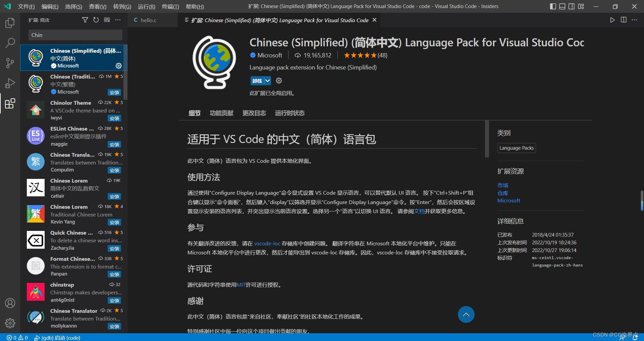
Task: Install Chinese Translator by mollykannn
Action: (114, 327)
